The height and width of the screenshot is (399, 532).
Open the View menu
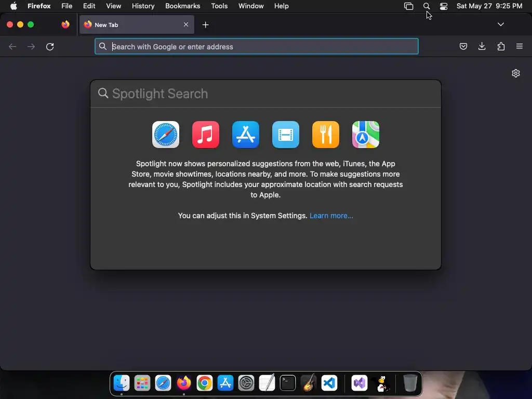113,6
